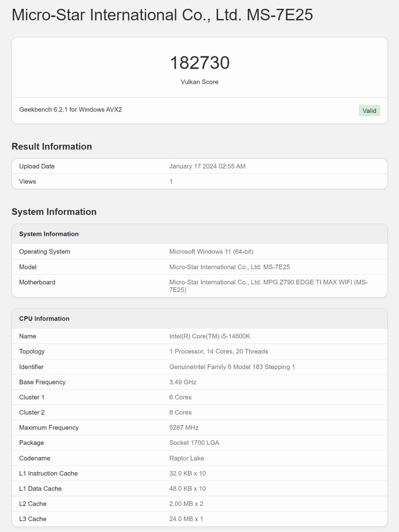Click the Micro-Star International page title
The width and height of the screenshot is (399, 532).
pos(162,15)
